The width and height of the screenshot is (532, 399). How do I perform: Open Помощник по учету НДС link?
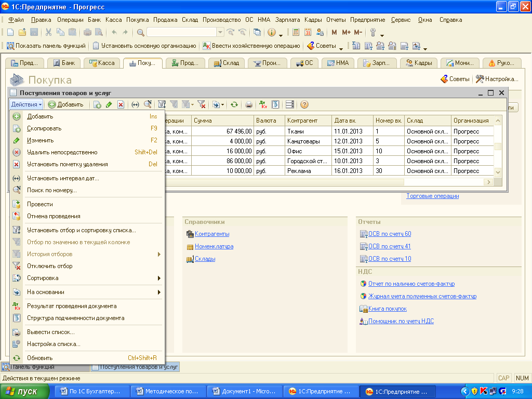pyautogui.click(x=401, y=321)
